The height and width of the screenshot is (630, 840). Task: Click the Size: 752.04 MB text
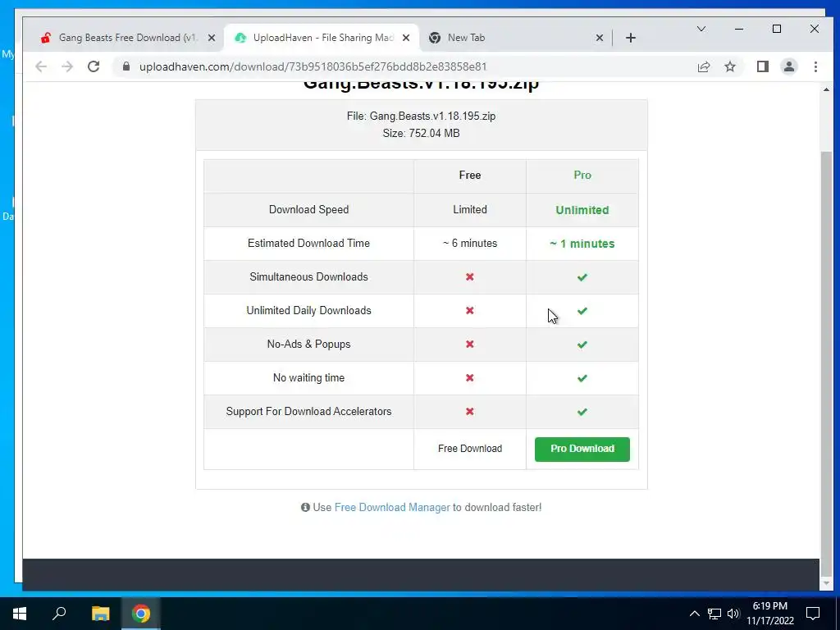421,134
